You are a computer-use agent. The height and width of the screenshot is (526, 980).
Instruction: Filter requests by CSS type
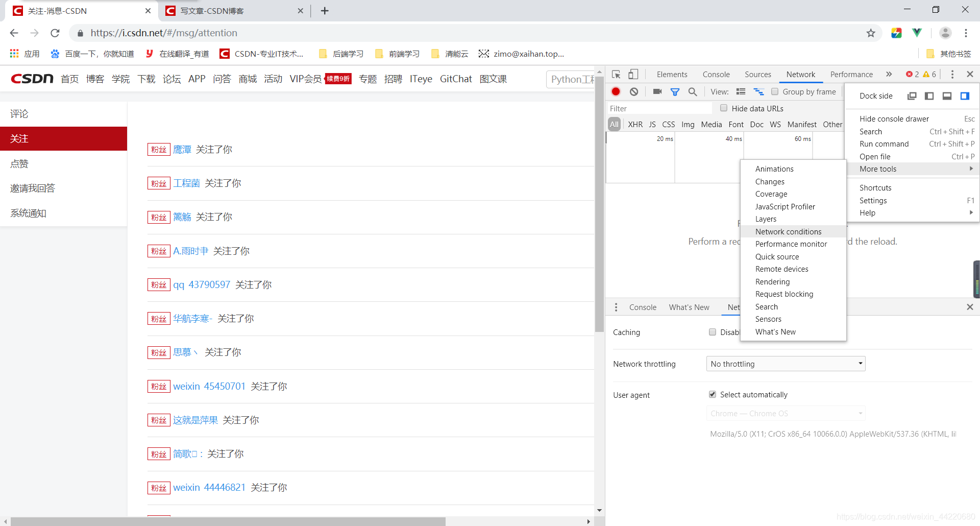click(x=669, y=125)
